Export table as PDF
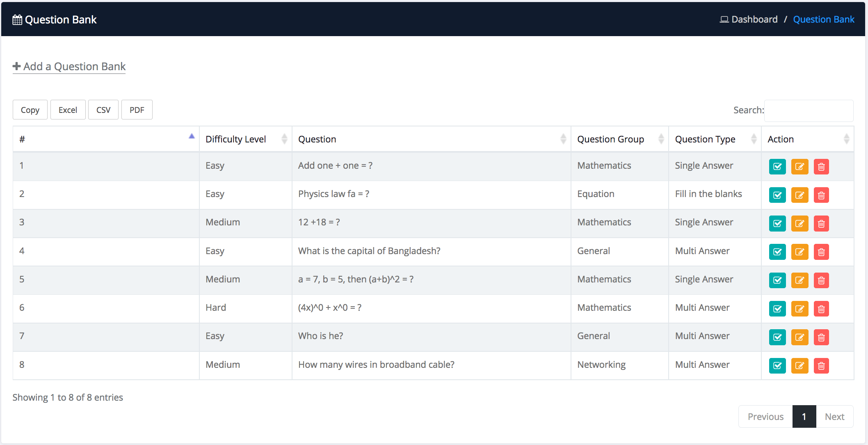This screenshot has width=868, height=445. click(x=137, y=110)
